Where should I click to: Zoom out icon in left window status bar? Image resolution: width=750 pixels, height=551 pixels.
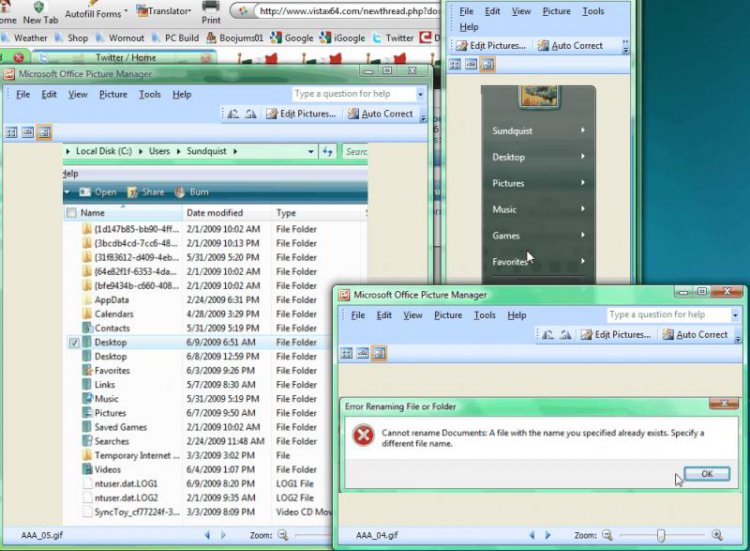pos(283,535)
